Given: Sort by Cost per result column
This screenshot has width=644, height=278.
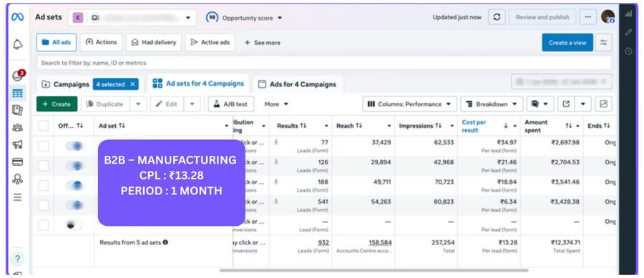Looking at the screenshot, I should [x=474, y=126].
